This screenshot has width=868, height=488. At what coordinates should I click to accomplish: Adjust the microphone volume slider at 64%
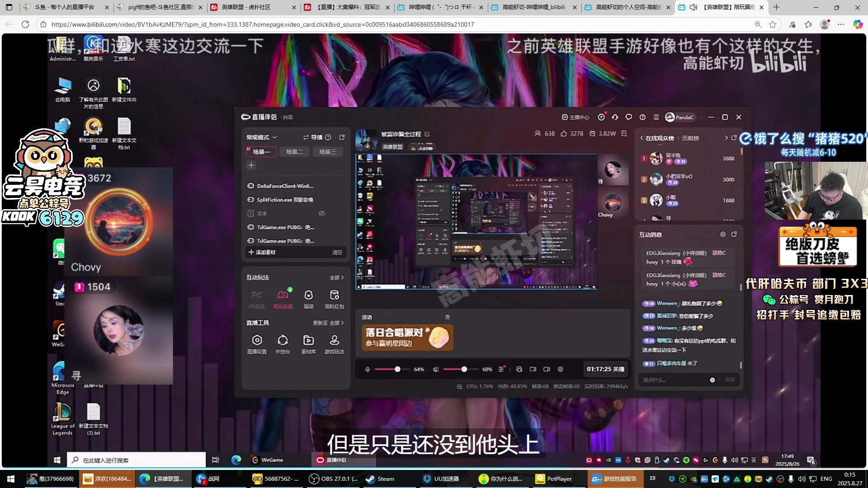(x=392, y=369)
